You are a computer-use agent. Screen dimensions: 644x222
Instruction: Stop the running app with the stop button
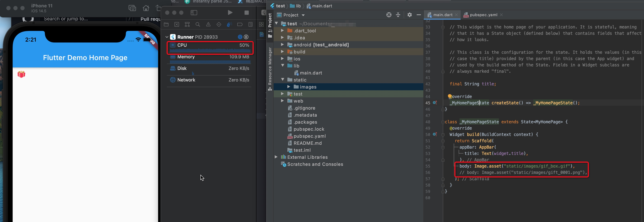[246, 12]
